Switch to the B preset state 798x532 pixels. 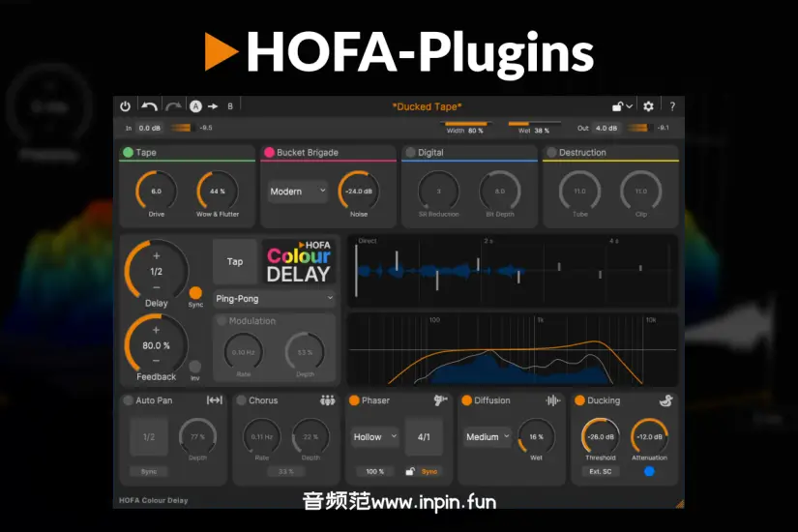pos(230,106)
